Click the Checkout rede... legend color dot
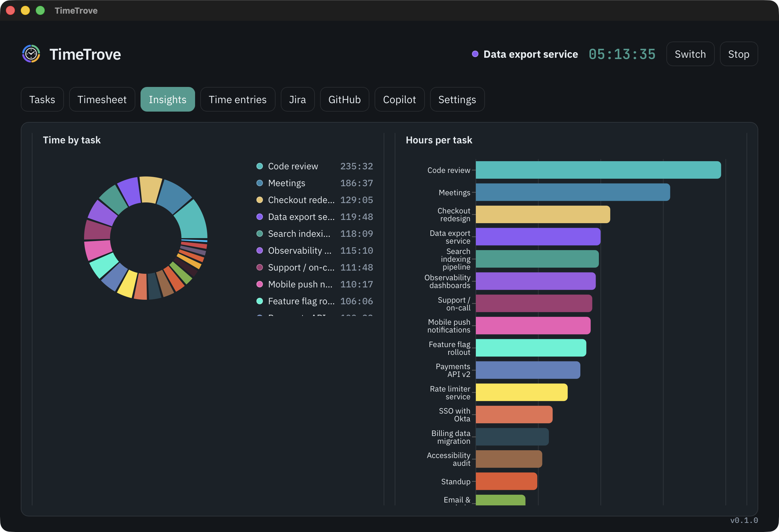 pos(259,200)
